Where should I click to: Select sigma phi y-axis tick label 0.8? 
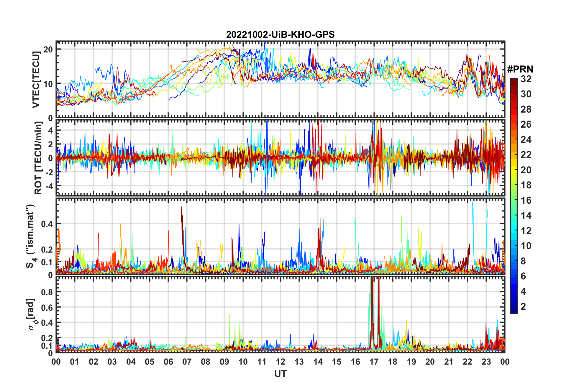(47, 292)
